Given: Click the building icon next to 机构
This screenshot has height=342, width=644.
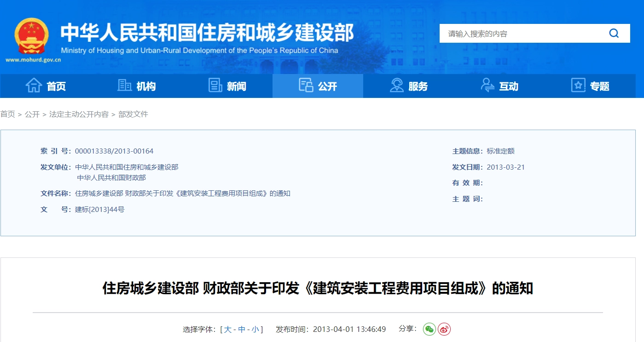Looking at the screenshot, I should pos(124,85).
